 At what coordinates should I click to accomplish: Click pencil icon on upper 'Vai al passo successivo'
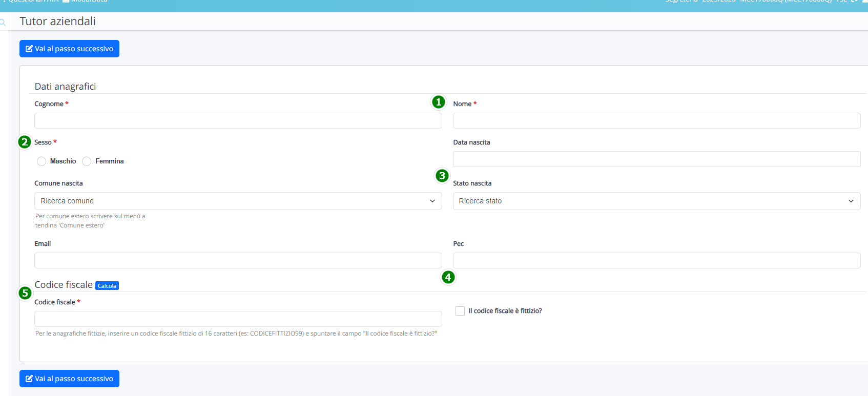(29, 49)
